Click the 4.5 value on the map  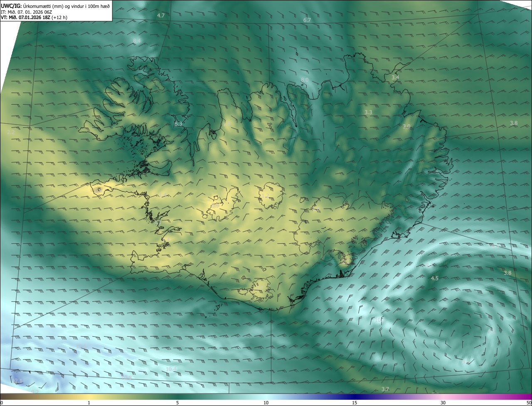click(435, 278)
